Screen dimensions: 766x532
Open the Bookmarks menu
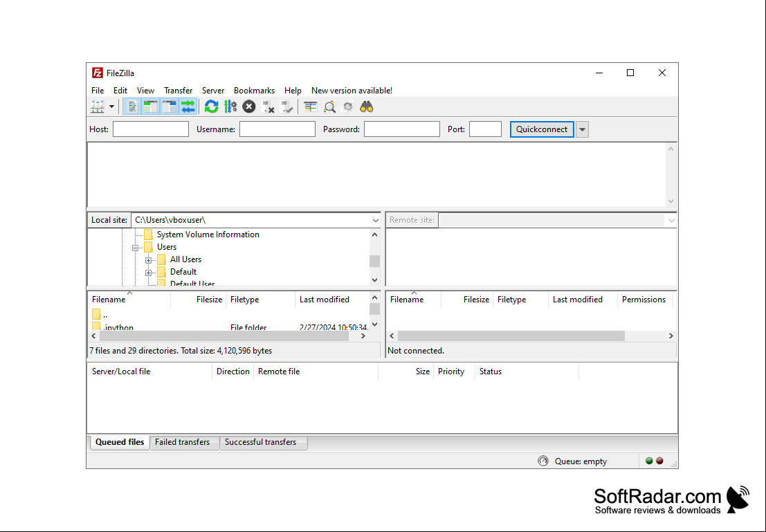point(255,91)
